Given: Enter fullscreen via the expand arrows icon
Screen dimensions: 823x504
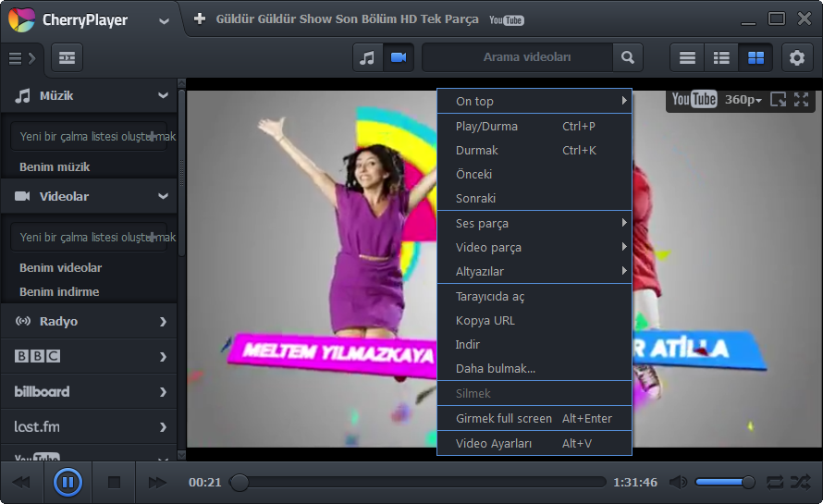Looking at the screenshot, I should click(801, 100).
